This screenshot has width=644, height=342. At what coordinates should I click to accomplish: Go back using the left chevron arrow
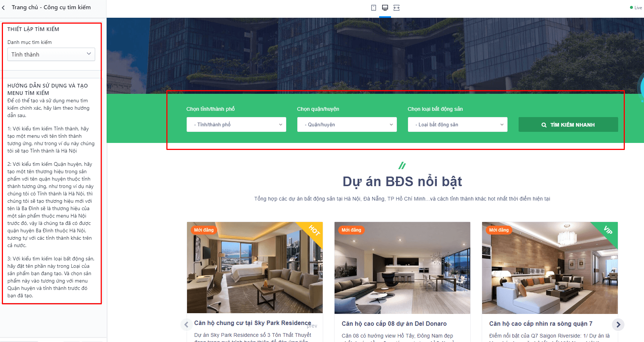3,8
